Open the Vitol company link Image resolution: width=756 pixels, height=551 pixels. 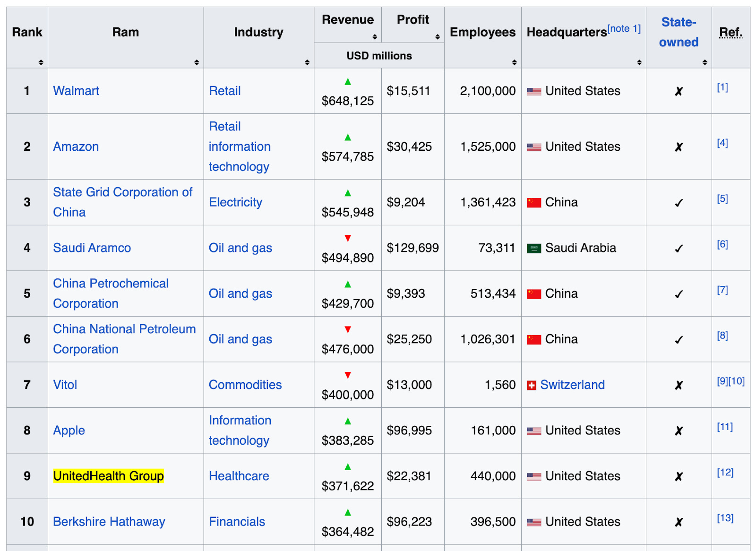(65, 385)
